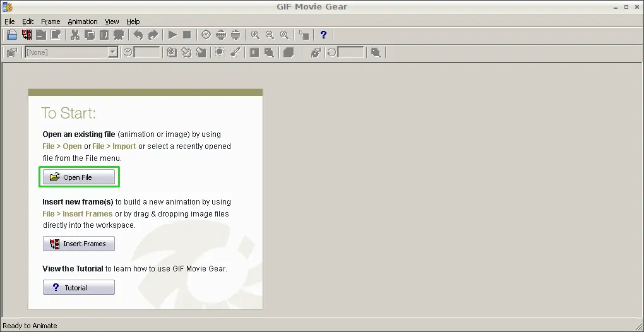Open the View menu

[x=112, y=21]
